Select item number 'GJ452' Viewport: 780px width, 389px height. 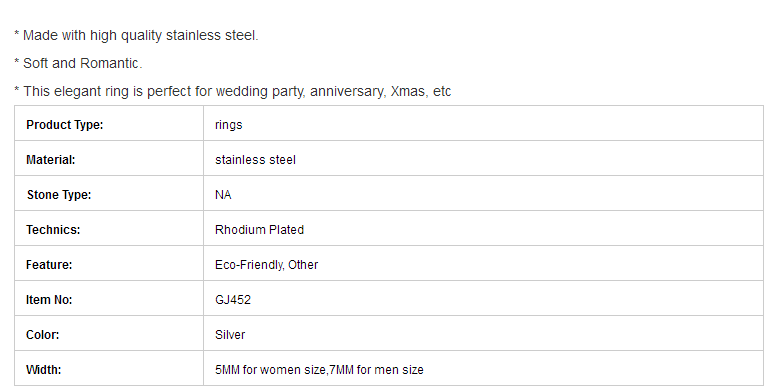click(x=233, y=300)
